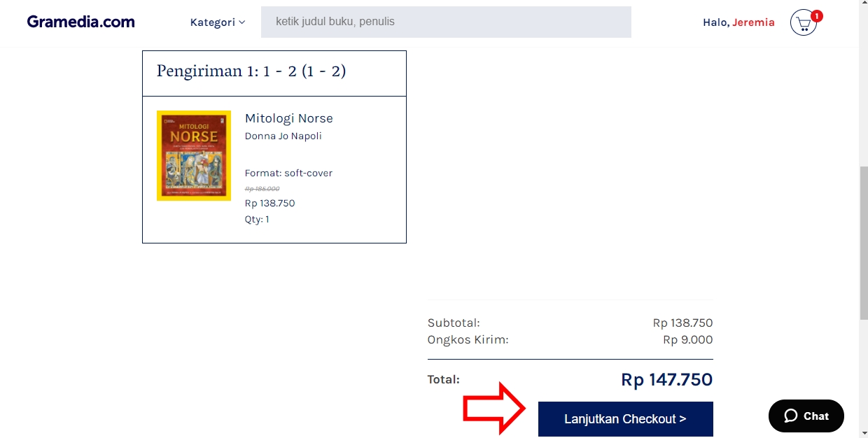Open the Halo, Jeremia account menu
The height and width of the screenshot is (438, 868).
pos(738,22)
